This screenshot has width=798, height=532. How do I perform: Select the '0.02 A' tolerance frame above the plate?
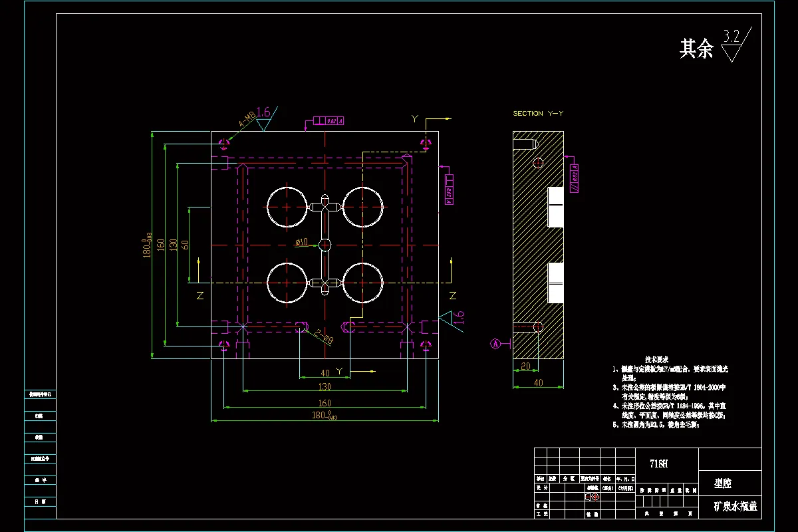click(329, 121)
